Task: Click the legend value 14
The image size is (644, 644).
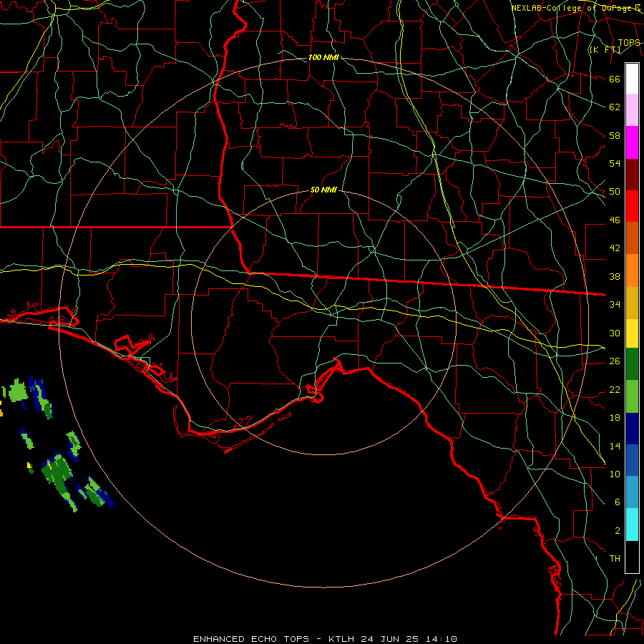Action: pyautogui.click(x=615, y=446)
